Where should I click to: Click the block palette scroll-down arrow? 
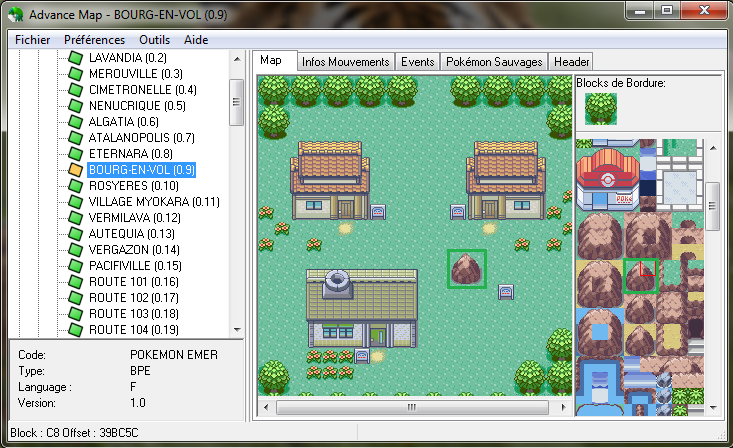click(x=712, y=408)
